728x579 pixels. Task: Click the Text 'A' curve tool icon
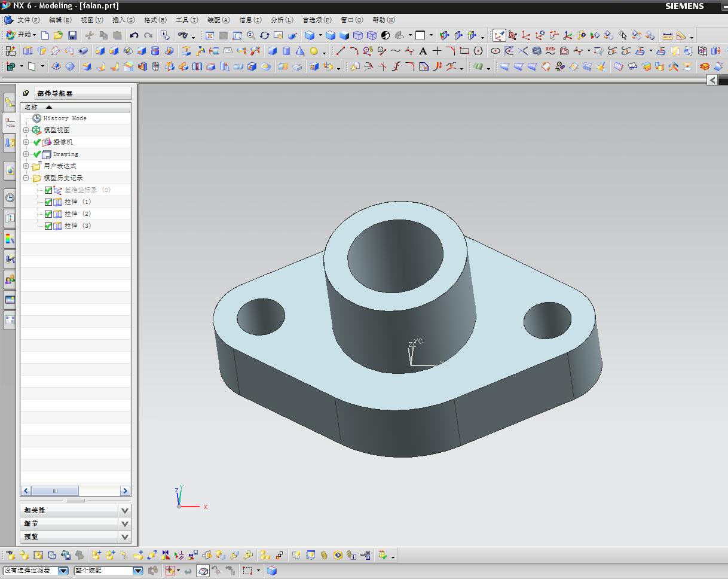[x=423, y=51]
